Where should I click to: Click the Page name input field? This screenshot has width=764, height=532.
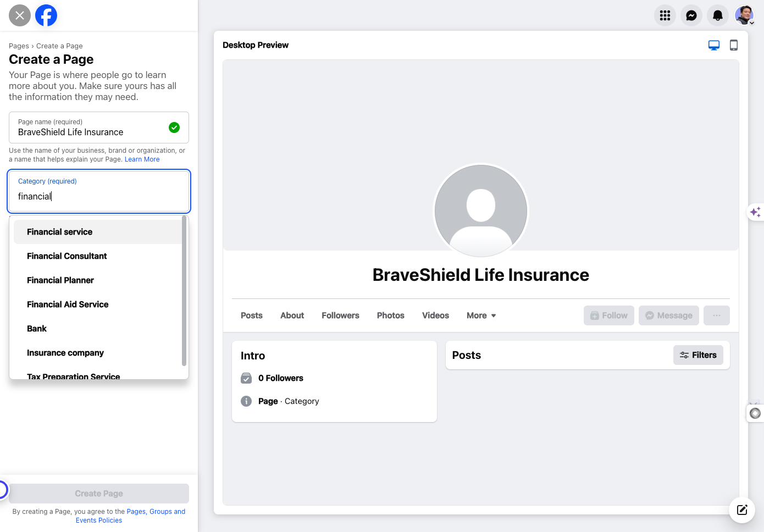pos(99,128)
